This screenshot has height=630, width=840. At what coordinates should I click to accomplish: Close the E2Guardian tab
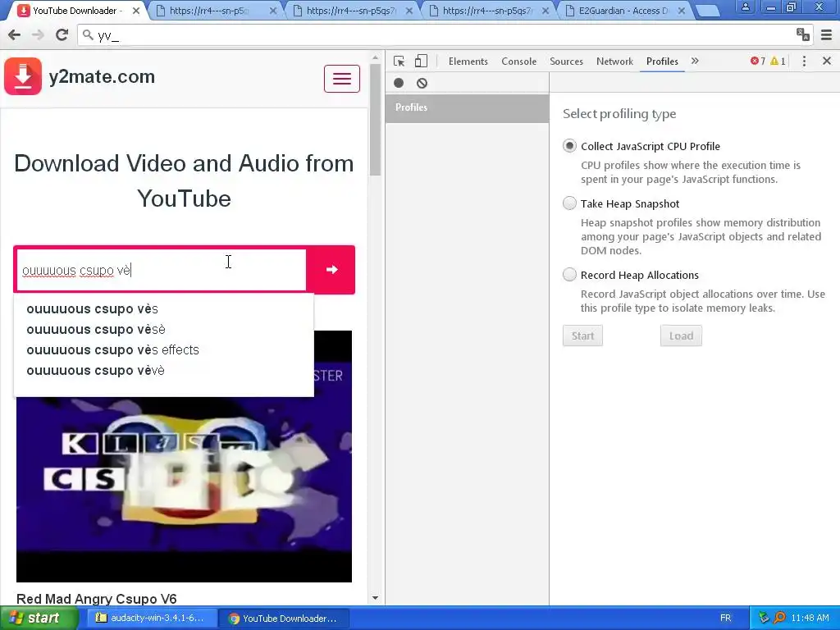(x=682, y=11)
